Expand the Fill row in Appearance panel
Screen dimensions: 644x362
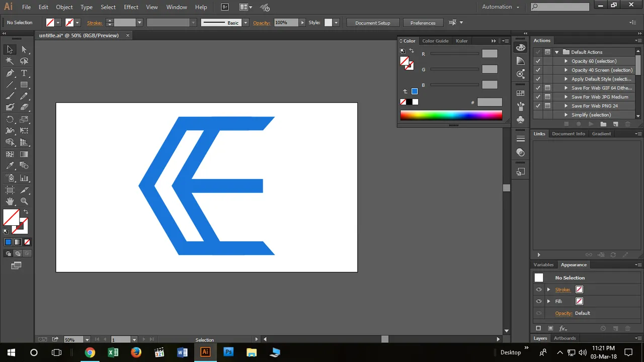click(x=549, y=301)
